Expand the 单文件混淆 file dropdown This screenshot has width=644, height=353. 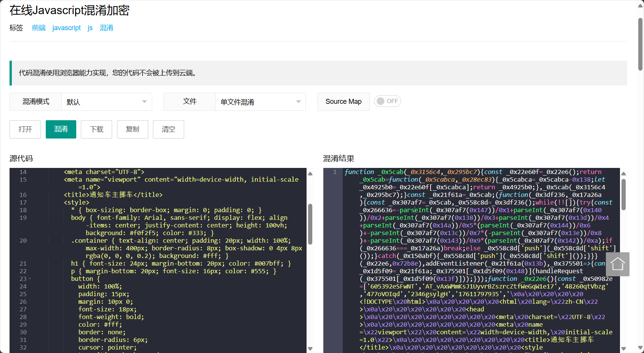[260, 102]
